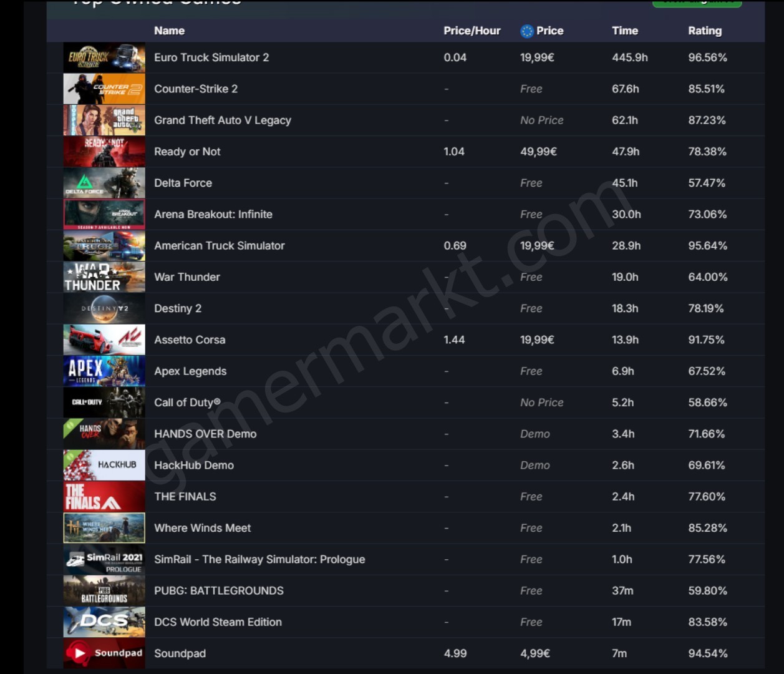The width and height of the screenshot is (784, 674).
Task: Open the Destiny 2 title link
Action: point(178,308)
